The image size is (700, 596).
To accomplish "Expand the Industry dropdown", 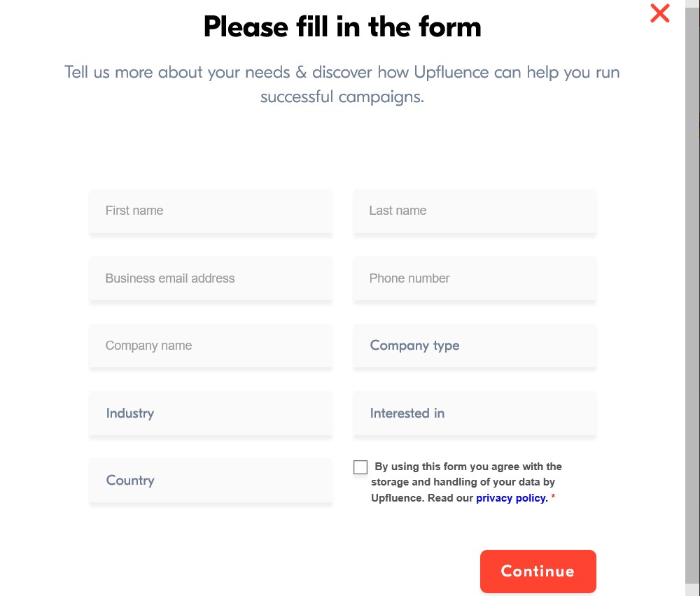I will coord(211,413).
